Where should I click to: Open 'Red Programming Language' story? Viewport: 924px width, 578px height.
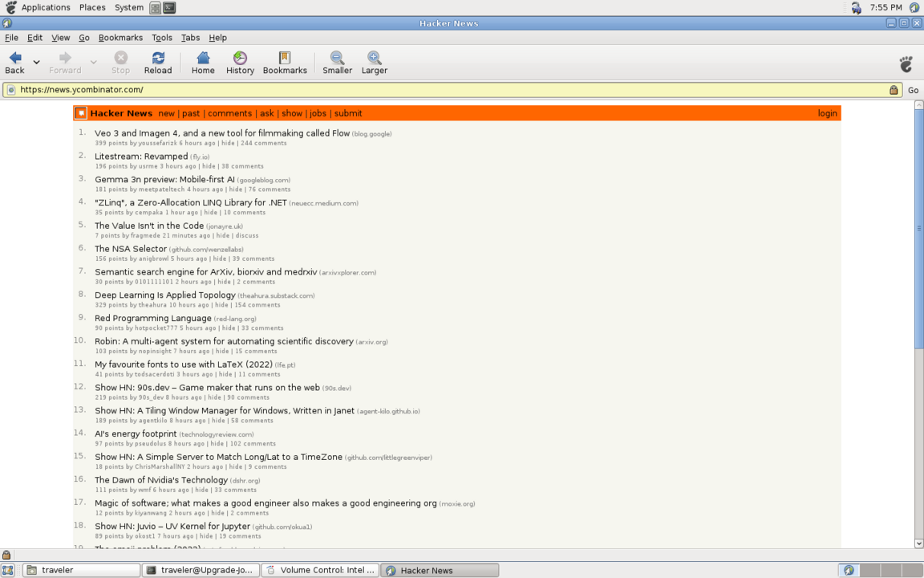point(152,318)
